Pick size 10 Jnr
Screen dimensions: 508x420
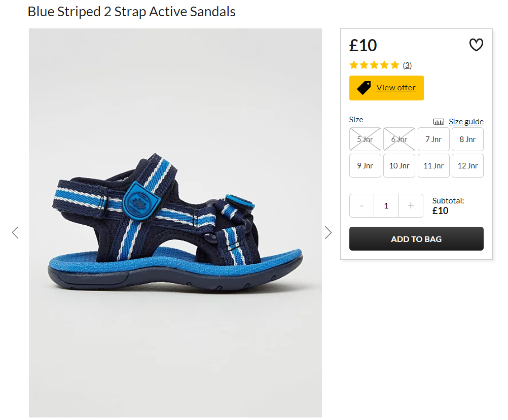coord(399,165)
